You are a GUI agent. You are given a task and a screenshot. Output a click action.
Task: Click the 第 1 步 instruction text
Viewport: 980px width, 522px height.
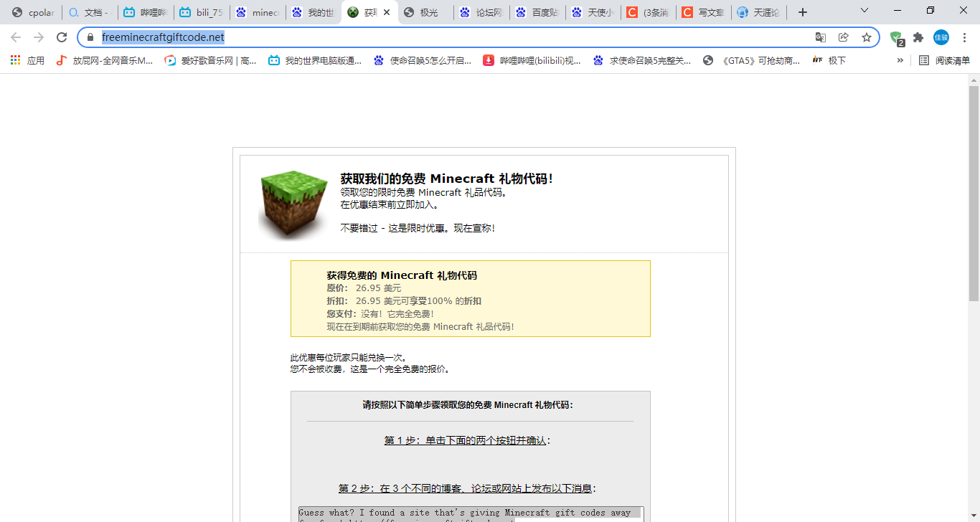click(x=467, y=440)
